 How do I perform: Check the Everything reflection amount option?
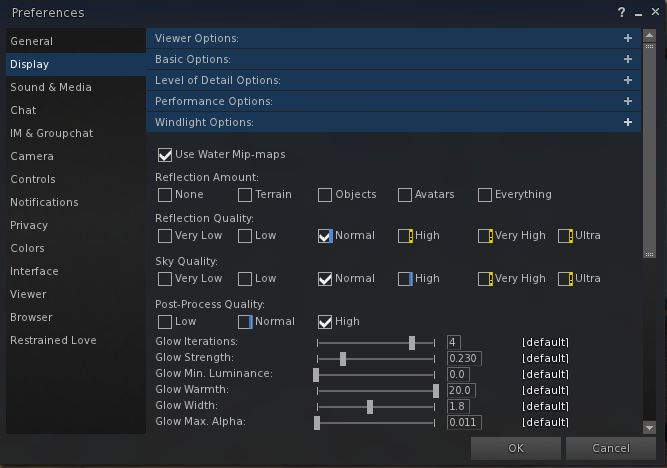(x=485, y=194)
